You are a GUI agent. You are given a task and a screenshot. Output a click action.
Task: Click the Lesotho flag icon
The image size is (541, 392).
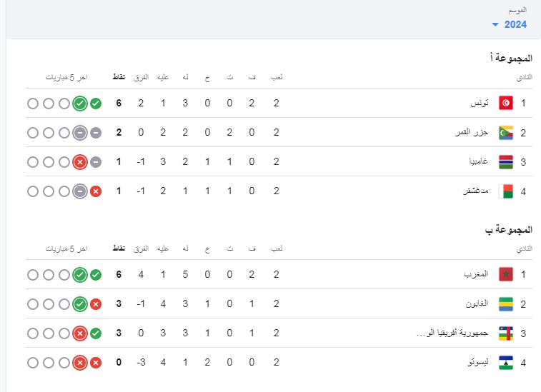coord(505,363)
